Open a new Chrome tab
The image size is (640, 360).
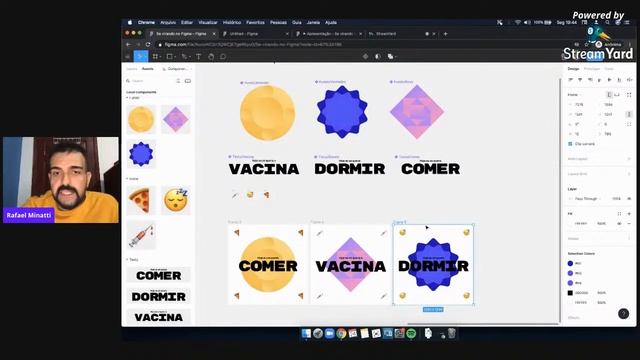click(445, 34)
